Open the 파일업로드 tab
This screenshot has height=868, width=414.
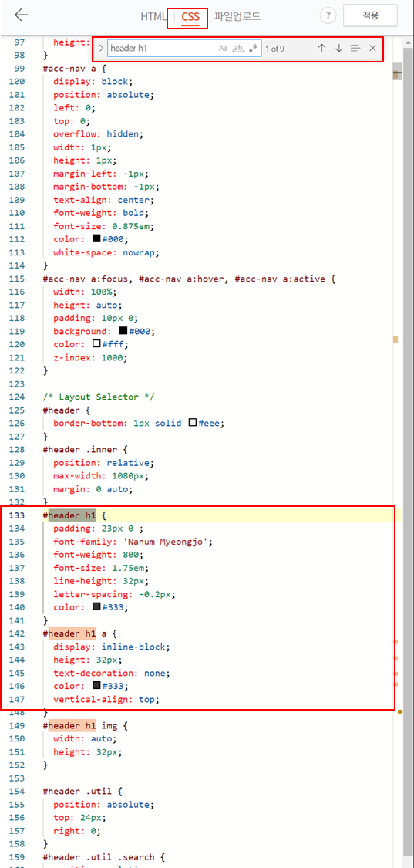237,17
